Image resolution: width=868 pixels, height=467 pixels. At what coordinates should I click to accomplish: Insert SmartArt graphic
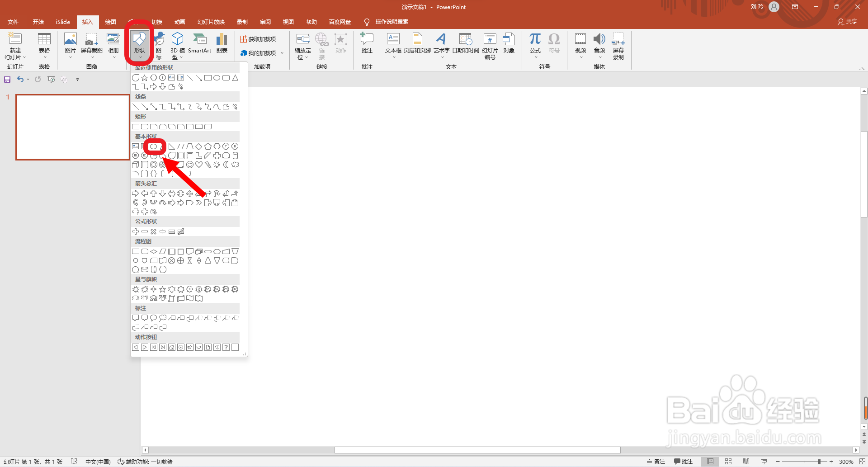point(199,43)
